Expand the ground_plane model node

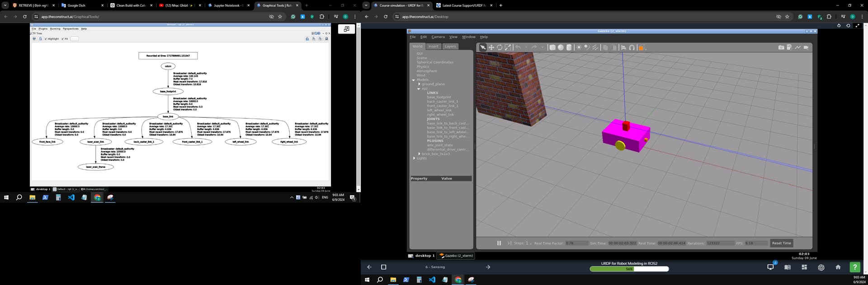click(x=419, y=84)
